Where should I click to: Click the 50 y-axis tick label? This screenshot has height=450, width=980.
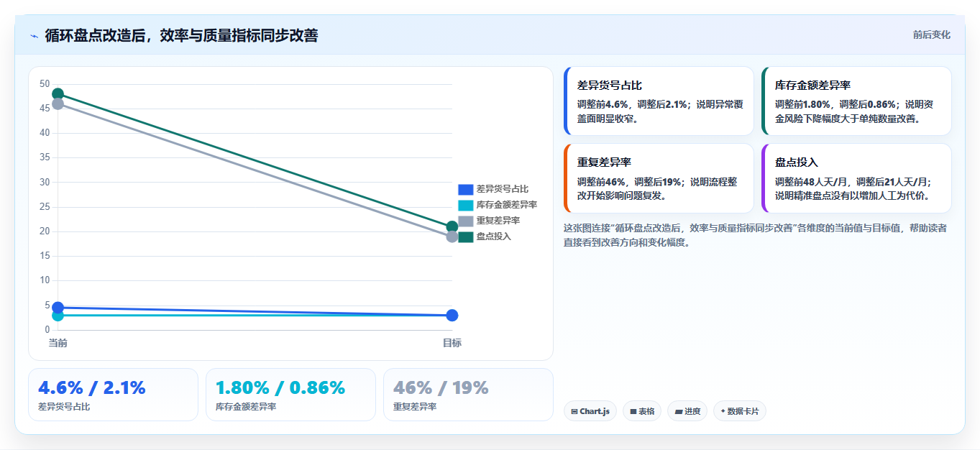point(45,84)
